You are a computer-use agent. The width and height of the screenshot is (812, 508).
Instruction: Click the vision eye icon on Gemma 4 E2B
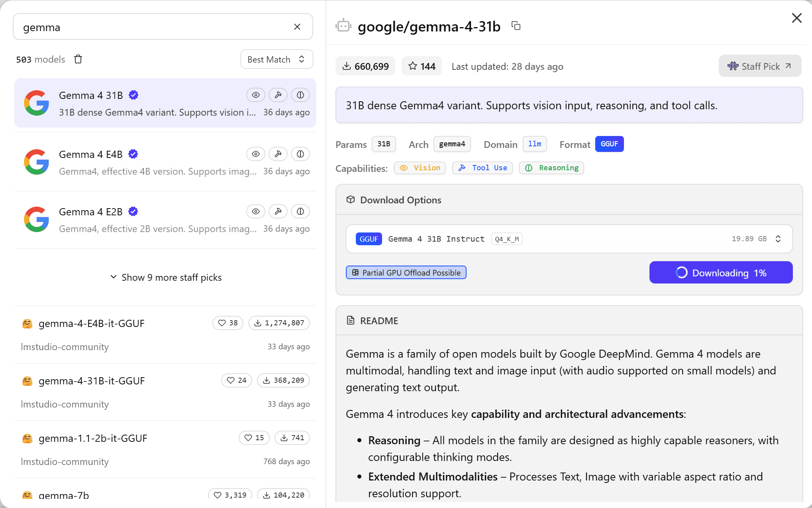coord(256,211)
